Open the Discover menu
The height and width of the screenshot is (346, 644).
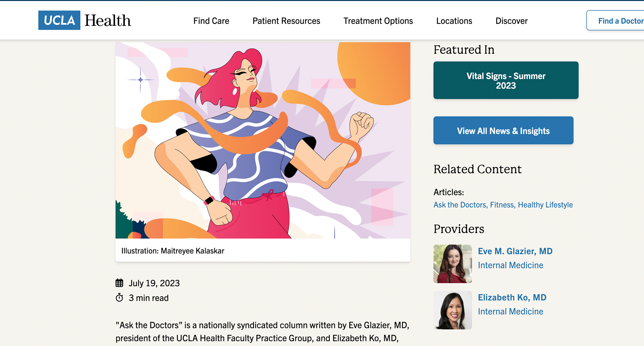coord(511,21)
